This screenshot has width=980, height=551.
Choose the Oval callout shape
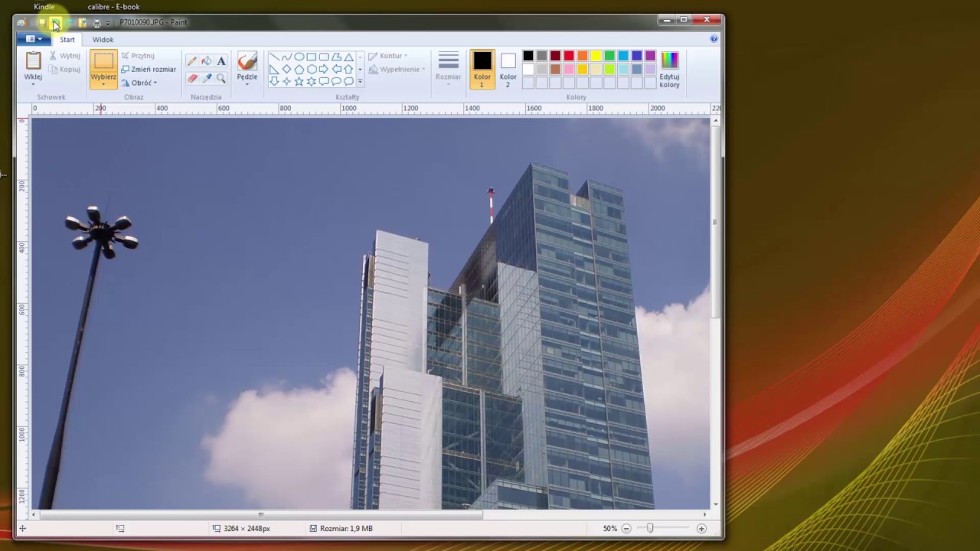pos(336,81)
